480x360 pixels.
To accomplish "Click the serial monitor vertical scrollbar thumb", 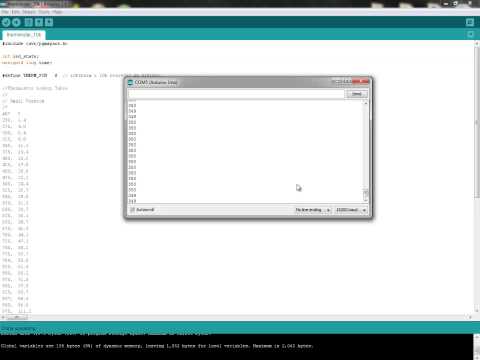I will (x=366, y=195).
